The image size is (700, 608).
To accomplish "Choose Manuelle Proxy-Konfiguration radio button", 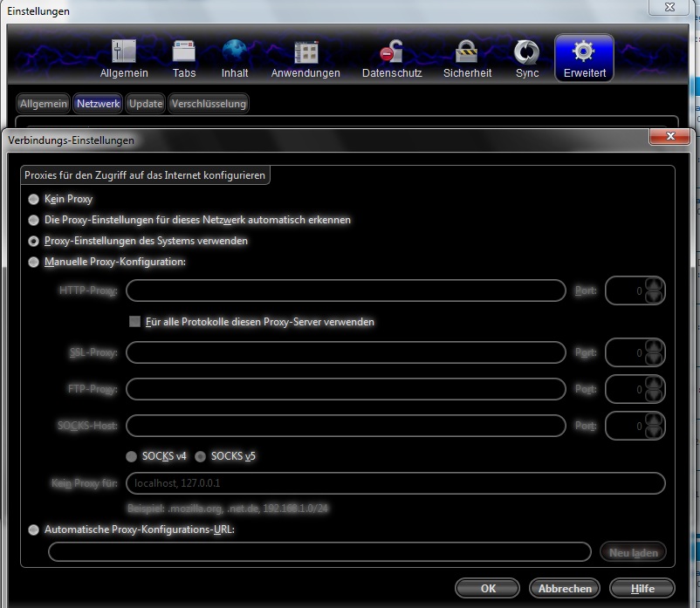I will click(x=34, y=262).
